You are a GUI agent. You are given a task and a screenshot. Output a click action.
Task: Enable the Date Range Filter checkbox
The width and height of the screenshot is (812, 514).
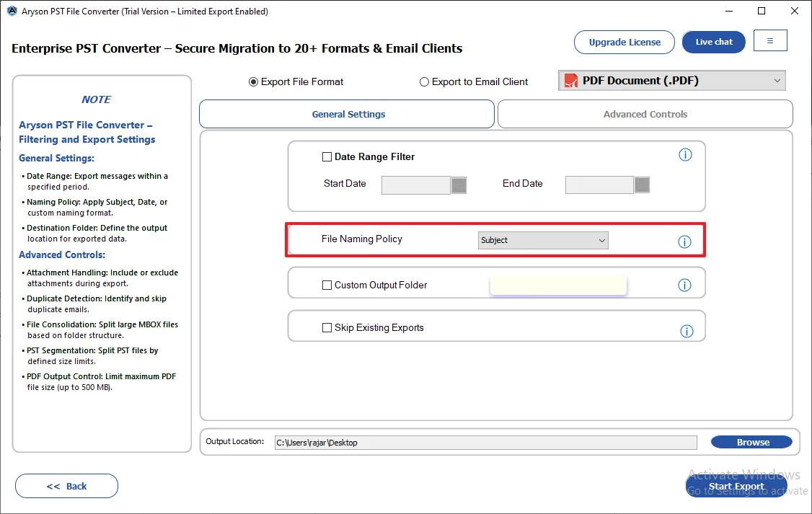click(327, 157)
